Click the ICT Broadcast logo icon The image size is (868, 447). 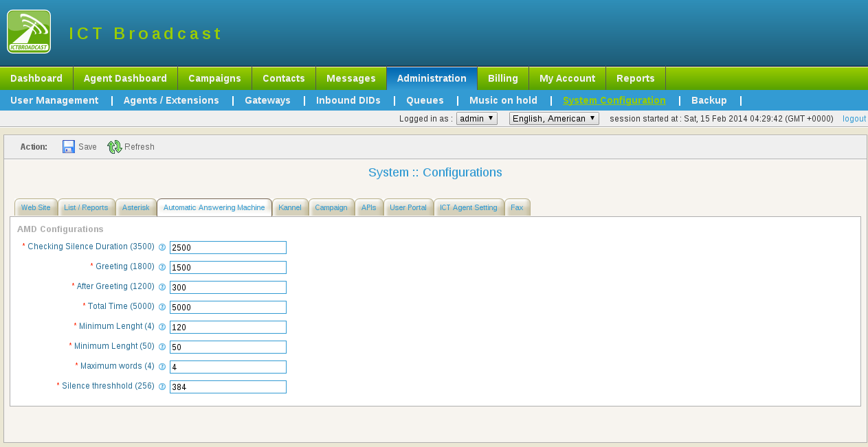(29, 32)
